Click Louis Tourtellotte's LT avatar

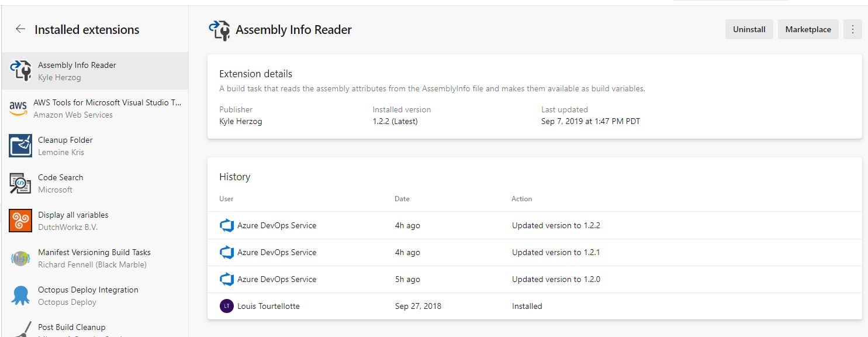tap(227, 306)
